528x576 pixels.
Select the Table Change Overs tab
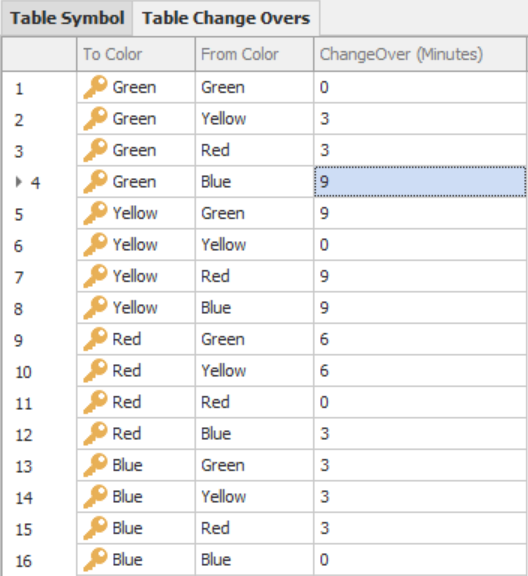[x=226, y=18]
